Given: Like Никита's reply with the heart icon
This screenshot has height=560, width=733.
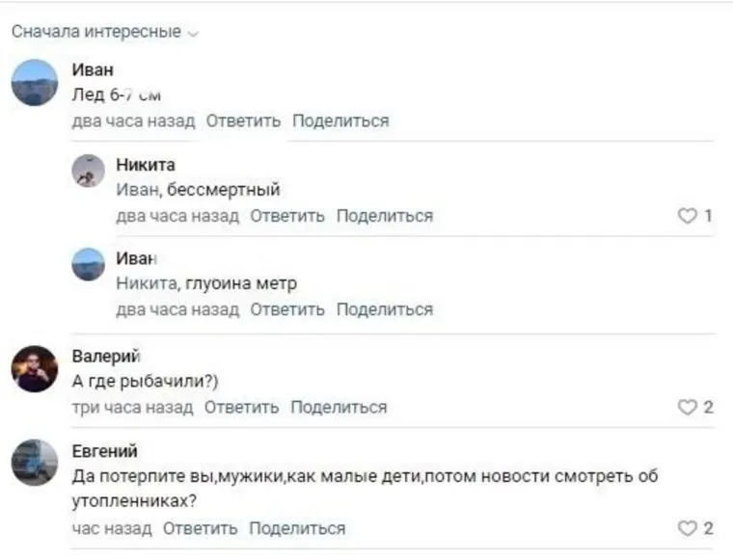Looking at the screenshot, I should pyautogui.click(x=688, y=216).
